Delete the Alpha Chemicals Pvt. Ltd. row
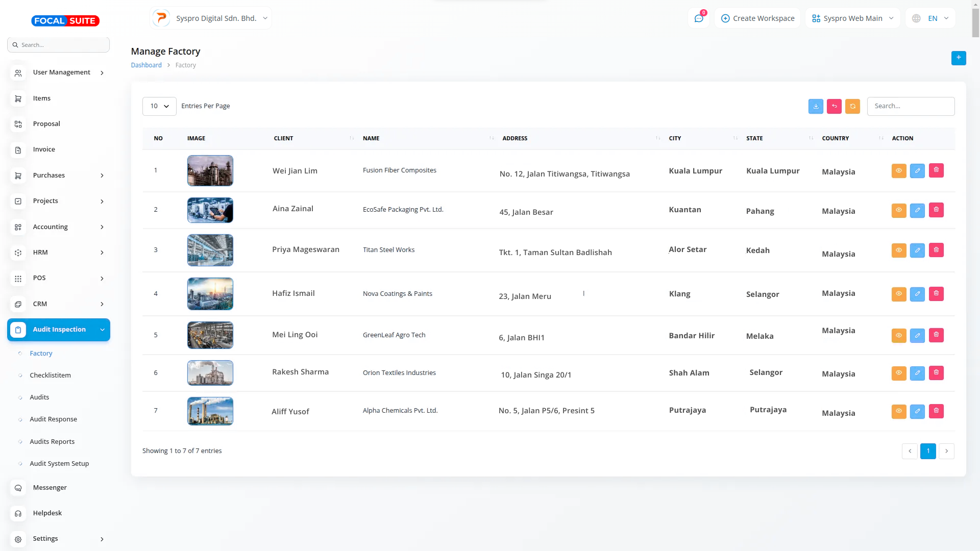980x551 pixels. point(936,411)
